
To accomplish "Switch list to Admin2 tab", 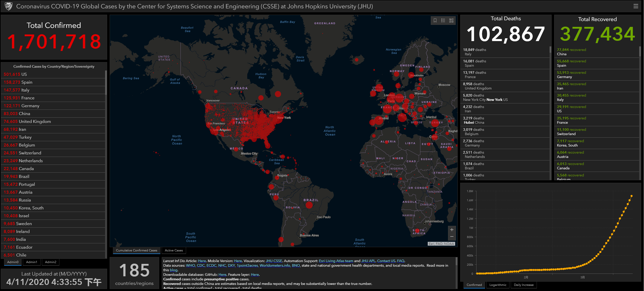I will click(51, 262).
